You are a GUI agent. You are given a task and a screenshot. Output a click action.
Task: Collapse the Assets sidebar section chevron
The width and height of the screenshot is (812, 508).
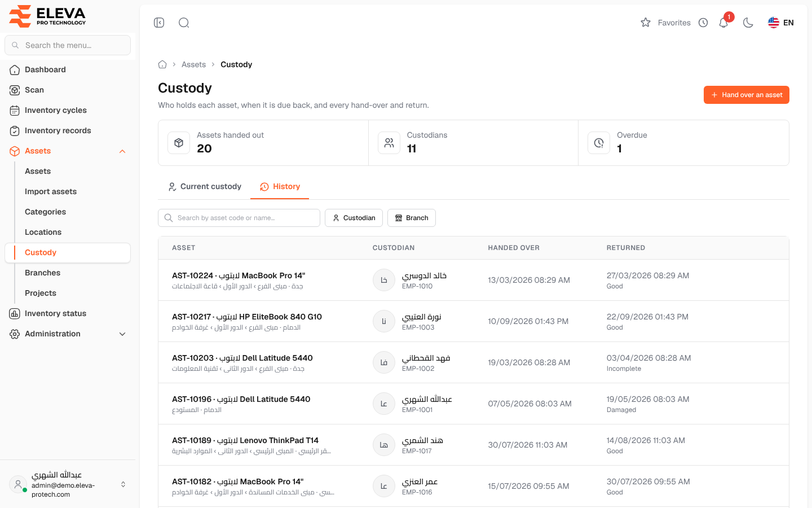[122, 151]
